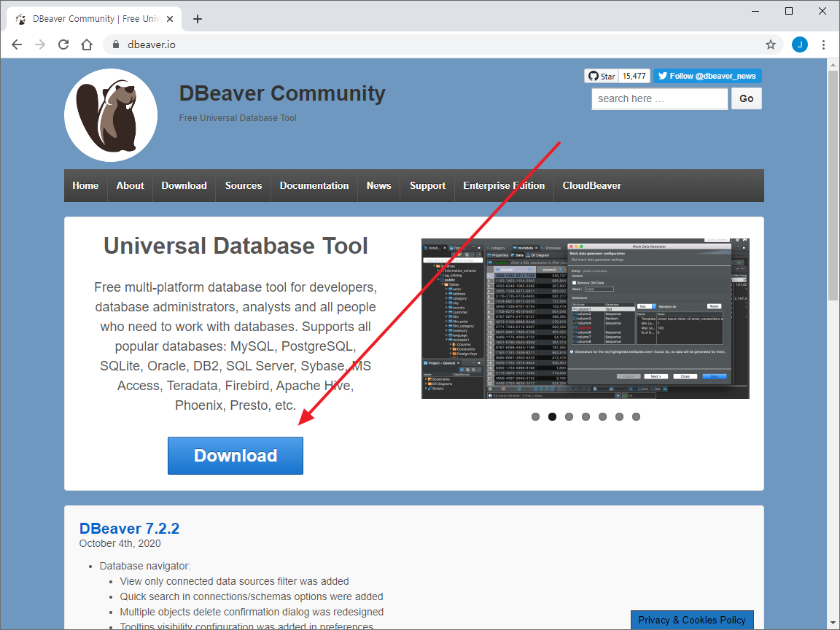The height and width of the screenshot is (630, 840).
Task: Click the 'Free Universal Database Tool' tagline
Action: tap(238, 118)
